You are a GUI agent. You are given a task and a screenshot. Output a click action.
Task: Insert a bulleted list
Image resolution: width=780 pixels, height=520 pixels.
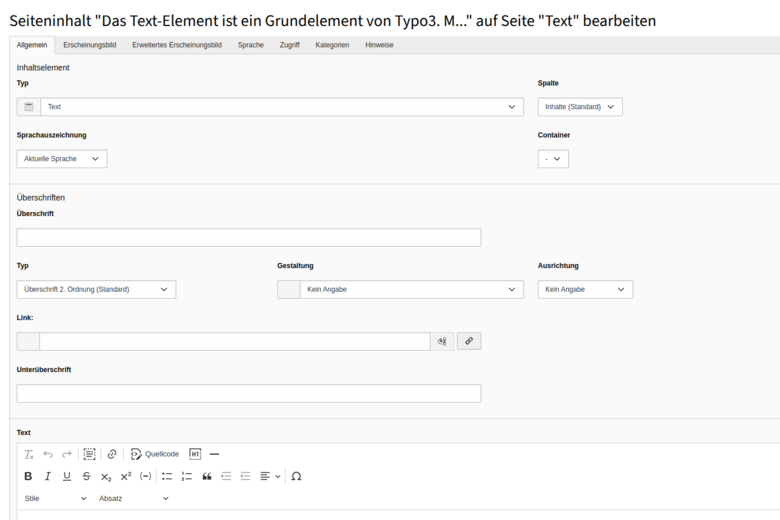167,476
